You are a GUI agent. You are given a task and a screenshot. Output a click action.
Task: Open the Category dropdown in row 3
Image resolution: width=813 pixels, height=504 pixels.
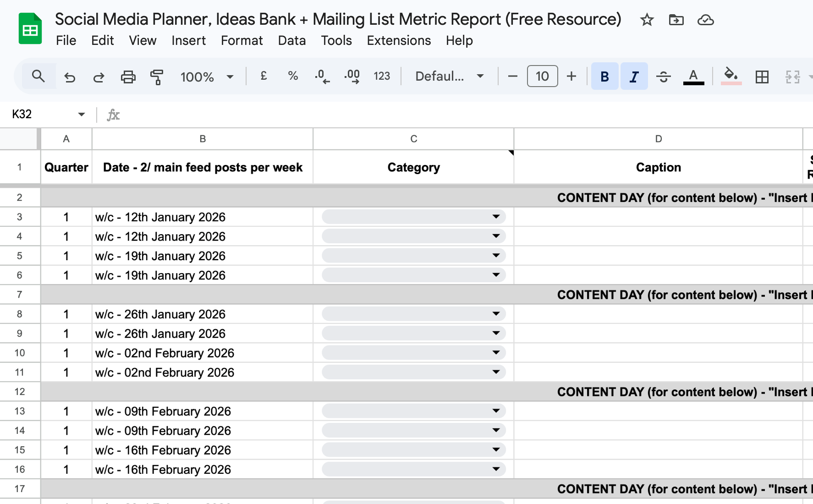click(x=496, y=216)
